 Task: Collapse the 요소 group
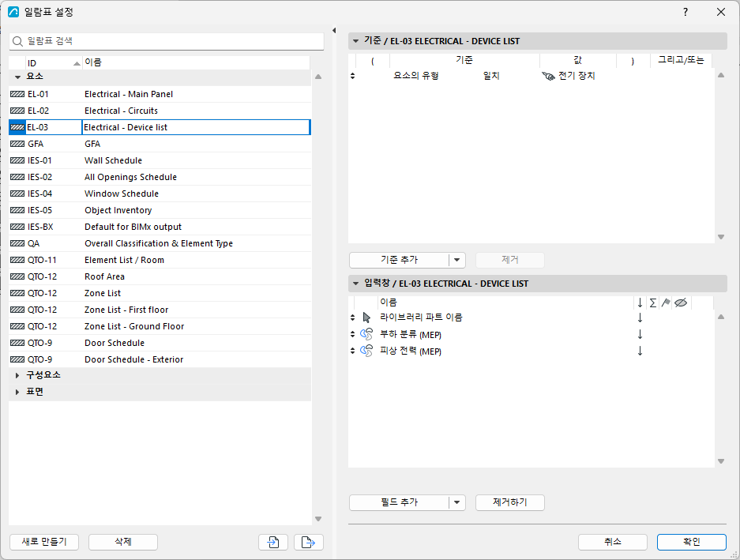click(x=17, y=77)
